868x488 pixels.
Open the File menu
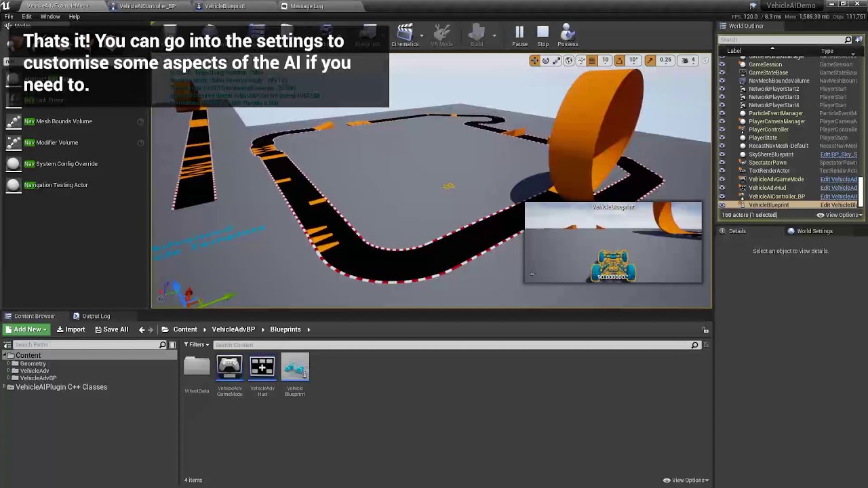9,16
